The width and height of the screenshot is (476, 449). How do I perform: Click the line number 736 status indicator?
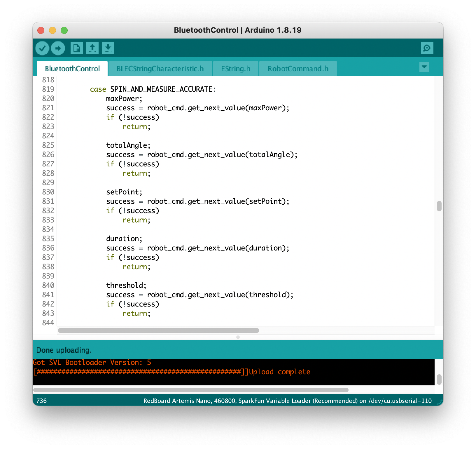(41, 401)
